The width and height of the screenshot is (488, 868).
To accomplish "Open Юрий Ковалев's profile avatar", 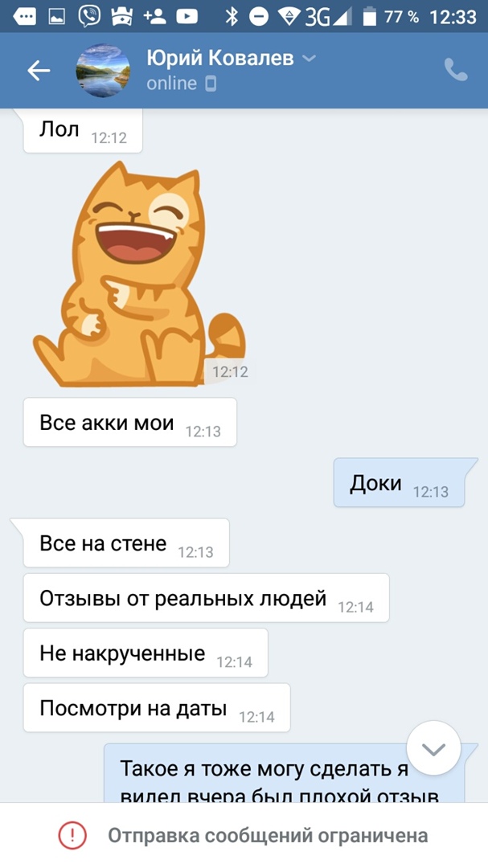I will point(103,70).
